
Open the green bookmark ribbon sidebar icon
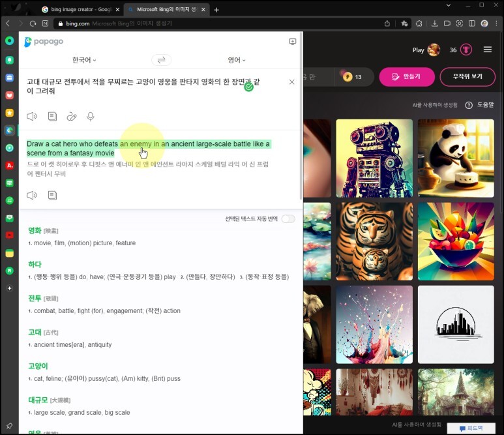tap(10, 271)
